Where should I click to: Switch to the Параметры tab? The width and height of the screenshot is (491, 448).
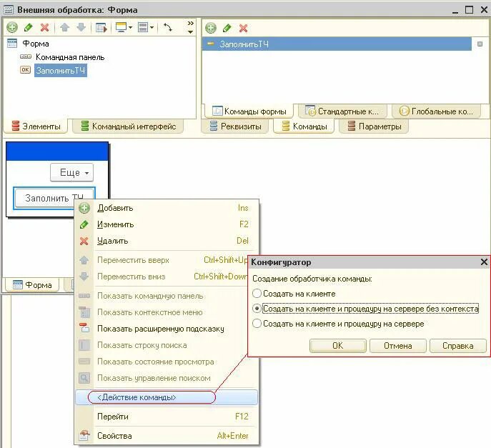click(x=375, y=126)
